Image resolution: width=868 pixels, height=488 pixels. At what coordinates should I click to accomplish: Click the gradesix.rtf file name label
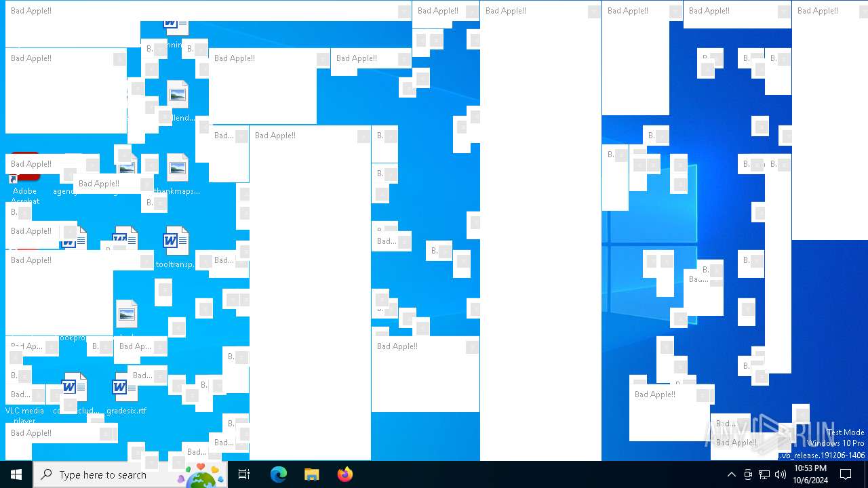pos(126,411)
